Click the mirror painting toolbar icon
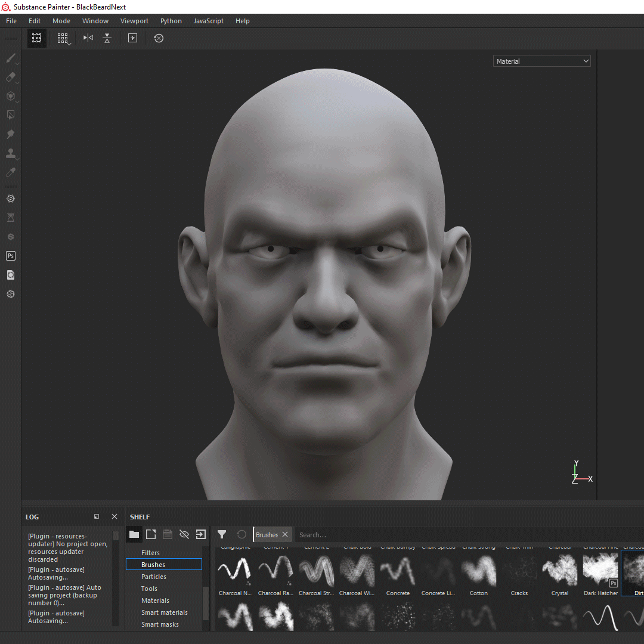The height and width of the screenshot is (644, 644). [87, 38]
